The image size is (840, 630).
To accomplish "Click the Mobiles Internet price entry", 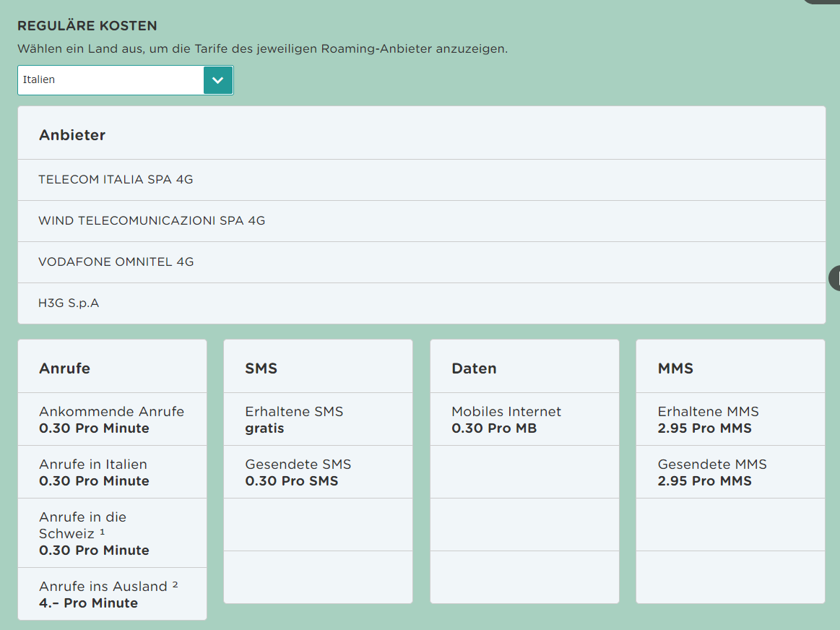I will pyautogui.click(x=506, y=420).
